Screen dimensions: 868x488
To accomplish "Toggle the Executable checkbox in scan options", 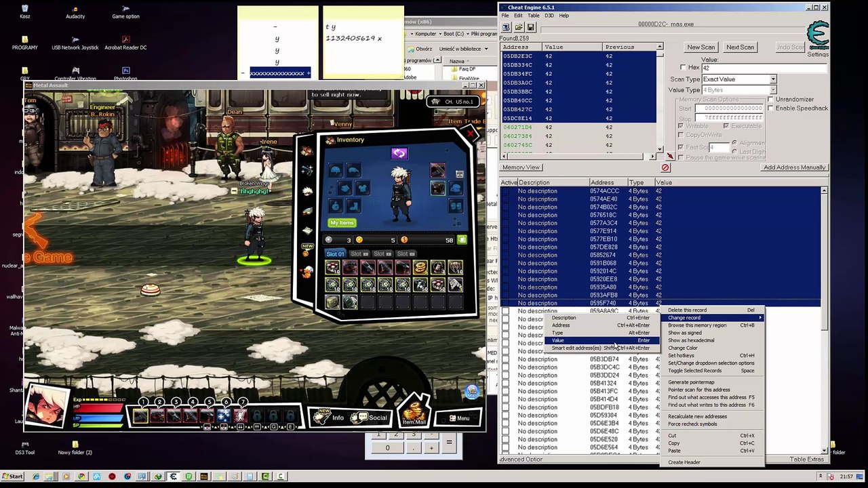I will [x=726, y=126].
